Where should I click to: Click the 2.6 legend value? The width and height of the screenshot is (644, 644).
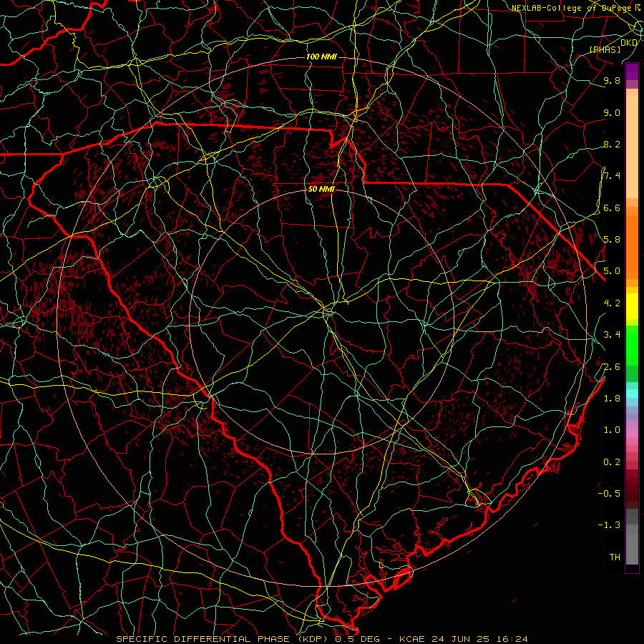(612, 366)
